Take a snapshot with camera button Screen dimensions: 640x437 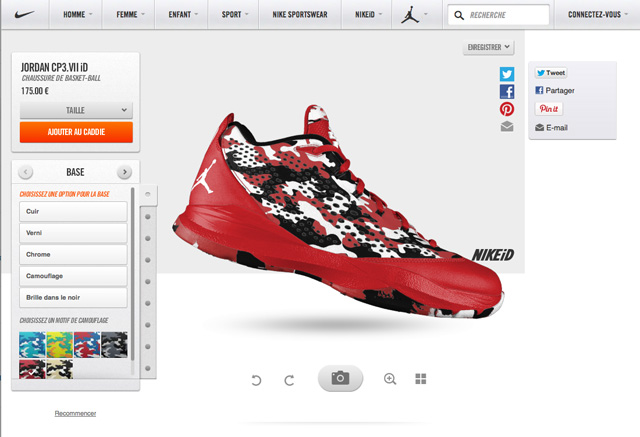point(340,378)
